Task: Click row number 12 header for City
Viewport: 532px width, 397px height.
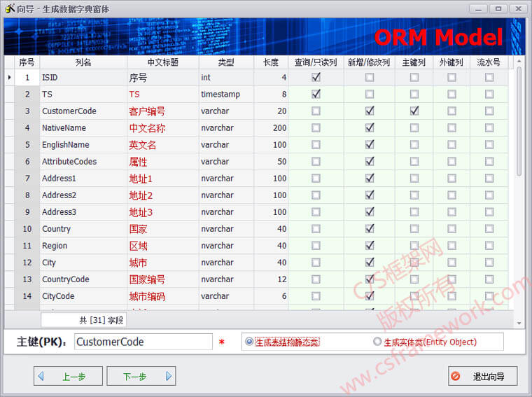Action: tap(27, 263)
